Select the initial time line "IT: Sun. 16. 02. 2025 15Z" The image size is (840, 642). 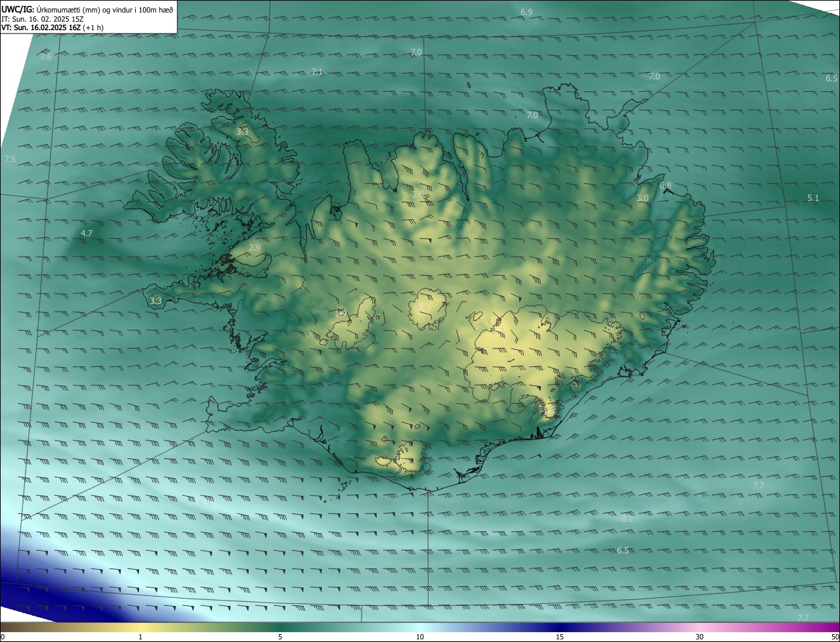(x=43, y=18)
